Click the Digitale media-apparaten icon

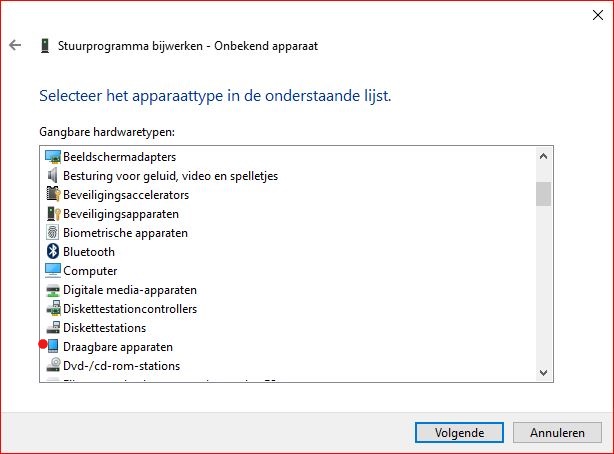tap(53, 290)
